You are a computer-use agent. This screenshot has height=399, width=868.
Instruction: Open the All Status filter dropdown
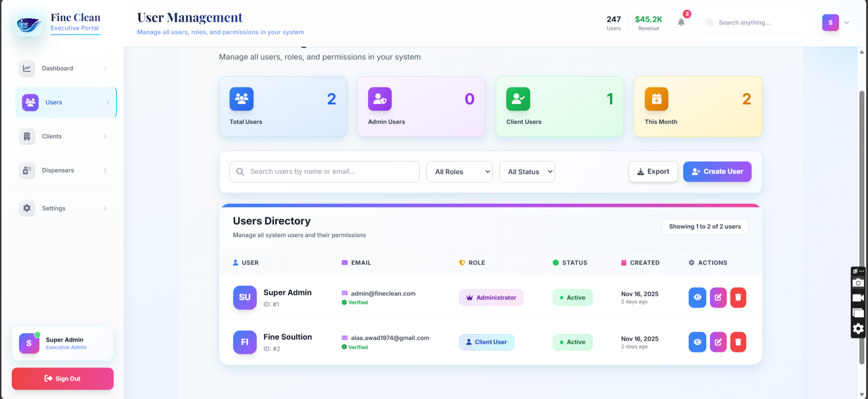[x=527, y=172]
